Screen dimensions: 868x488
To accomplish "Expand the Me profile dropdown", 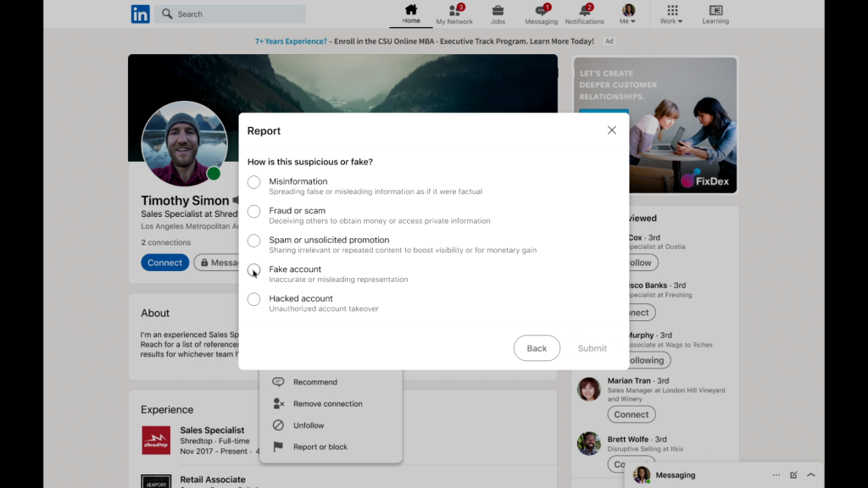I will click(x=628, y=14).
